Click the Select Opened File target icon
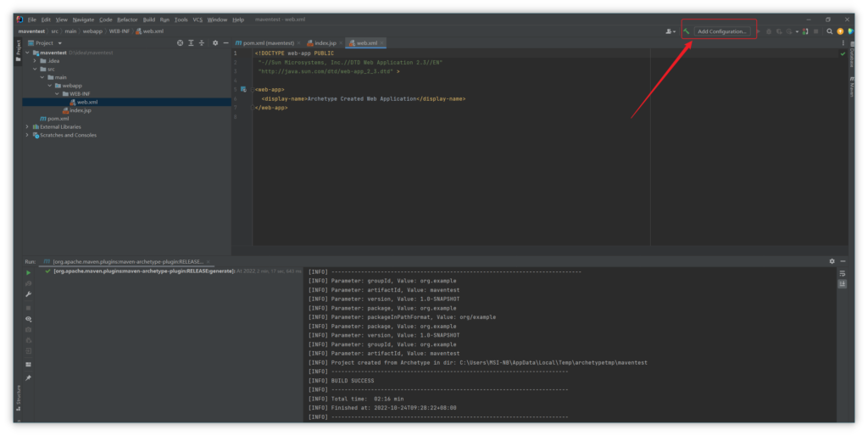Viewport: 868px width, 436px height. (180, 43)
